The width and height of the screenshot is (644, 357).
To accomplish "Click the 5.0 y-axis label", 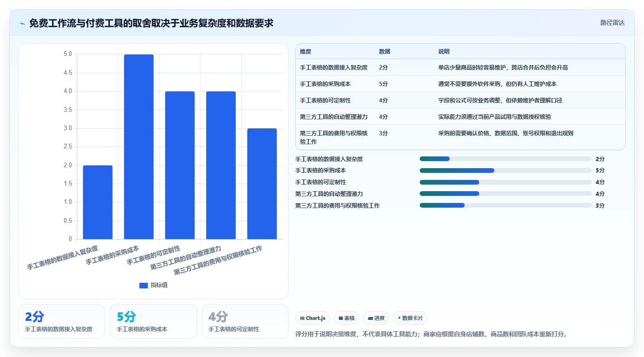I will coord(68,54).
